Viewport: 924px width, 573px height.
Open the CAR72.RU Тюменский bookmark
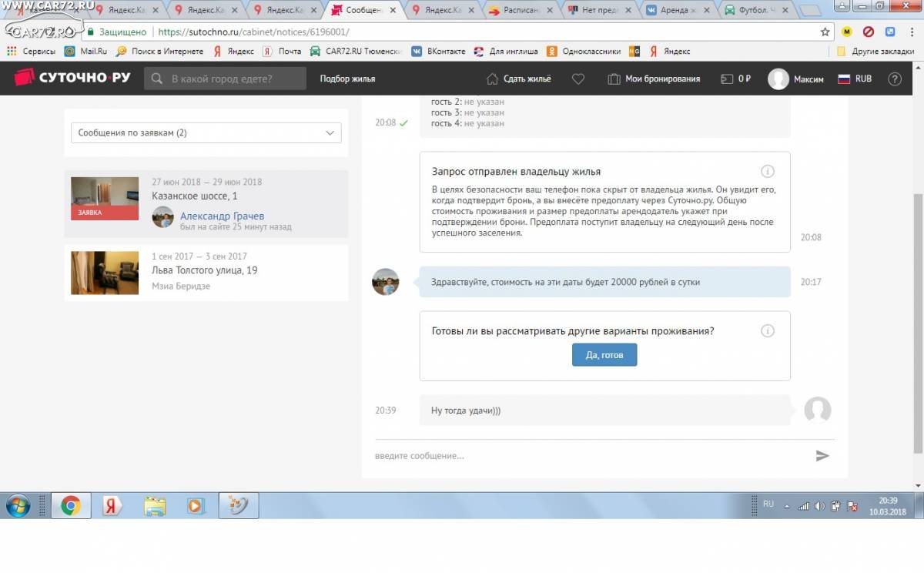(357, 51)
